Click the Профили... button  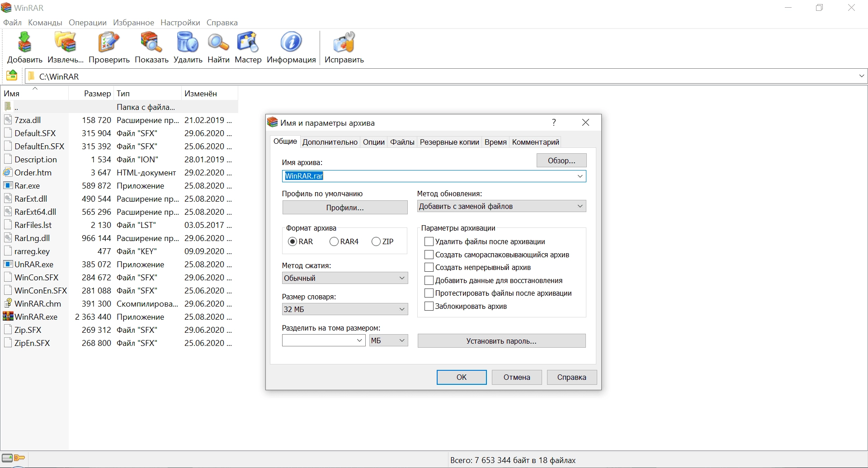point(345,208)
